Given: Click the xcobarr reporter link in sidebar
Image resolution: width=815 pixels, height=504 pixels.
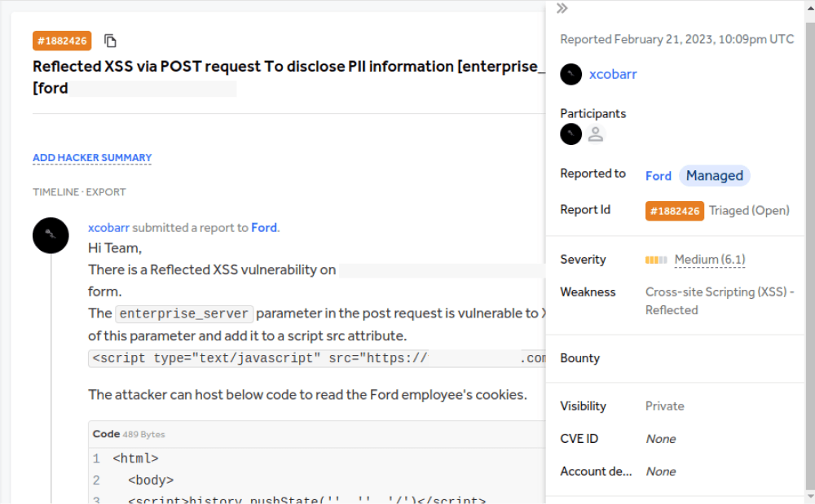Looking at the screenshot, I should (x=613, y=74).
